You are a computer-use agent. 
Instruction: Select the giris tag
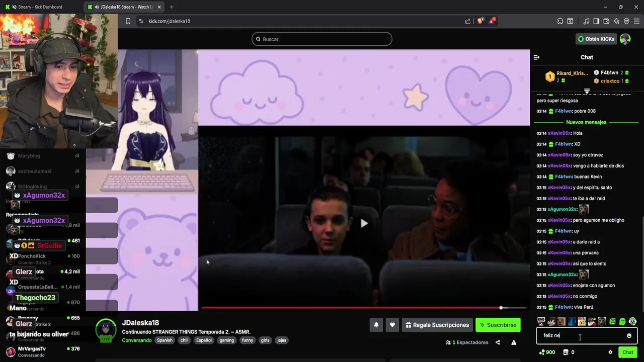point(265,340)
